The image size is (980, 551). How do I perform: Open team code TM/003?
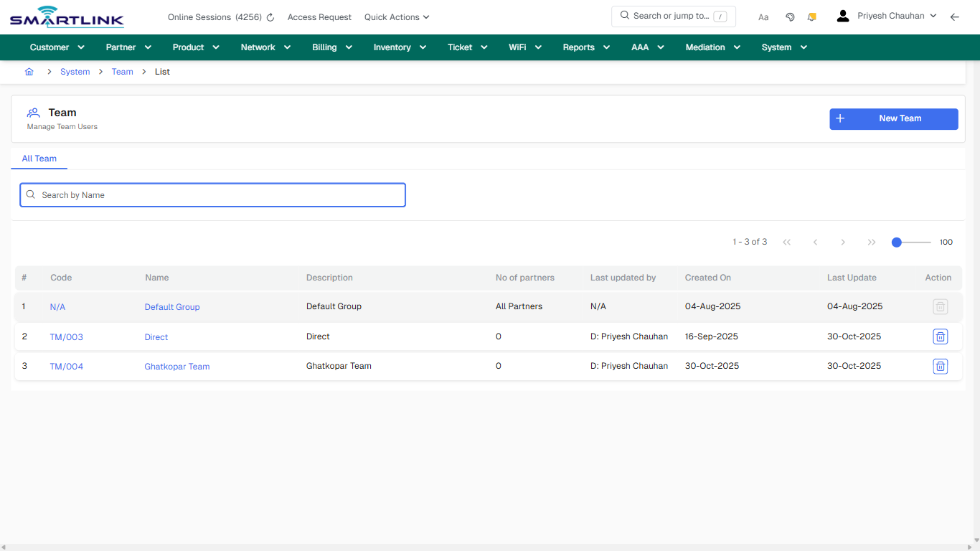66,336
